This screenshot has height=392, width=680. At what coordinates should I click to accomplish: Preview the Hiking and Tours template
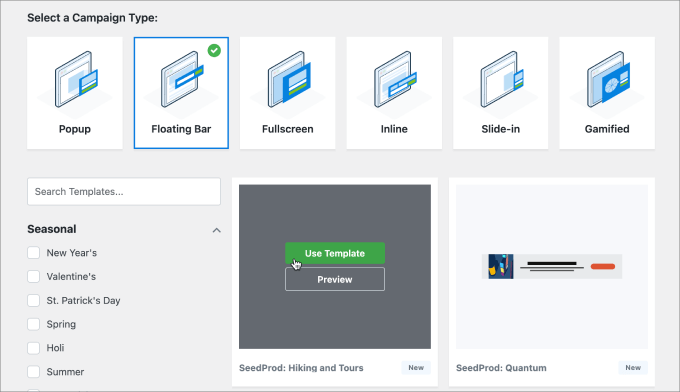335,279
